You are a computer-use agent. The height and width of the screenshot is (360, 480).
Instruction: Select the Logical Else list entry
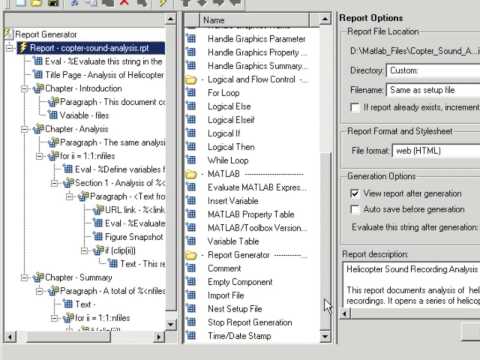(229, 106)
